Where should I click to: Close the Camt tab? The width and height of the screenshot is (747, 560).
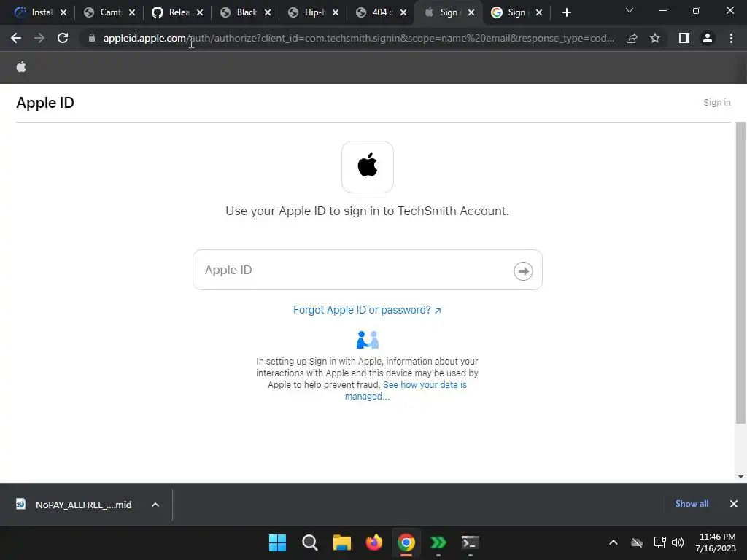click(132, 12)
